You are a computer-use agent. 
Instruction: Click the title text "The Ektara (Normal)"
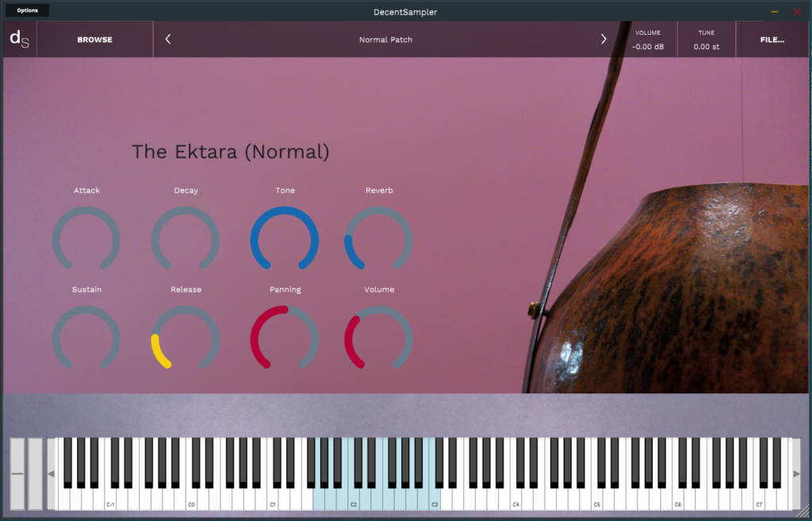(231, 151)
